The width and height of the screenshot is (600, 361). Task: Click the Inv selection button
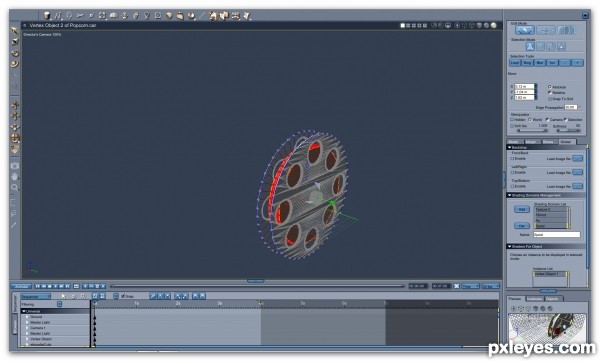(552, 63)
